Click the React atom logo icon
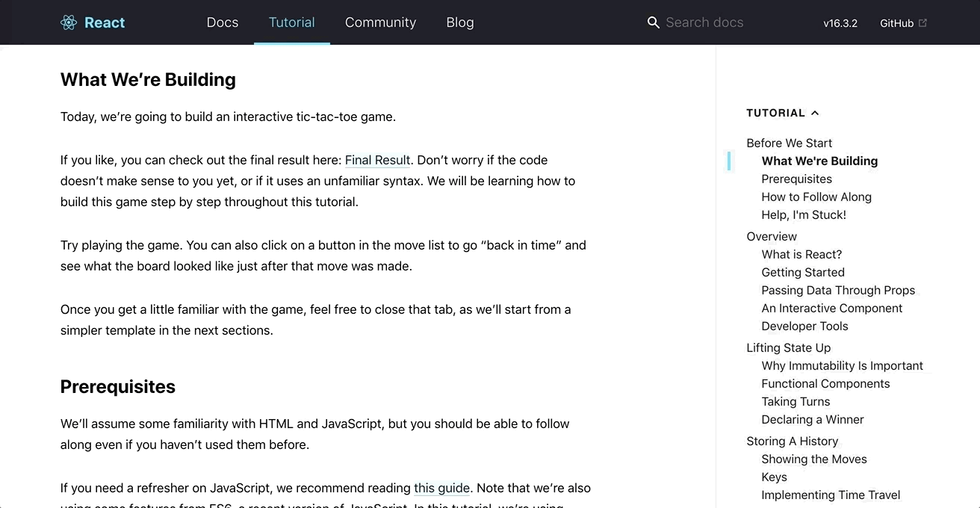This screenshot has width=980, height=508. pyautogui.click(x=69, y=22)
